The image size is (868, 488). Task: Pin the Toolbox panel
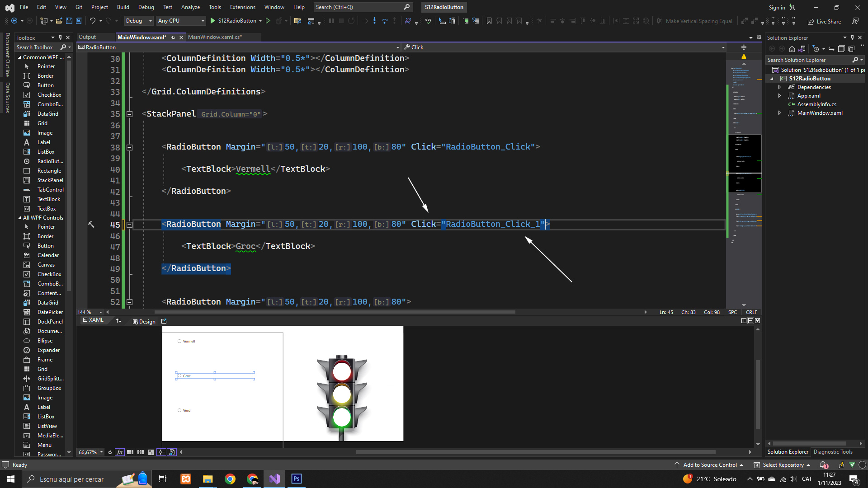point(60,38)
